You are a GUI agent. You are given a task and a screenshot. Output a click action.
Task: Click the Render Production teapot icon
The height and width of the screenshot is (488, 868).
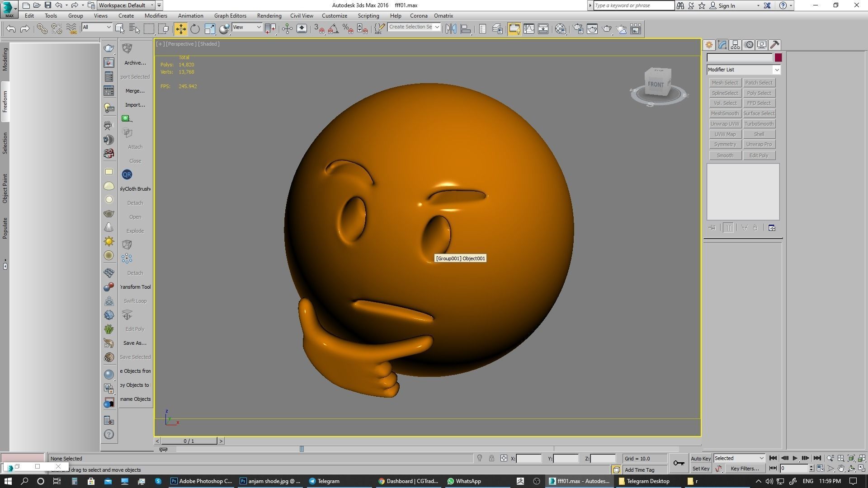pyautogui.click(x=607, y=29)
